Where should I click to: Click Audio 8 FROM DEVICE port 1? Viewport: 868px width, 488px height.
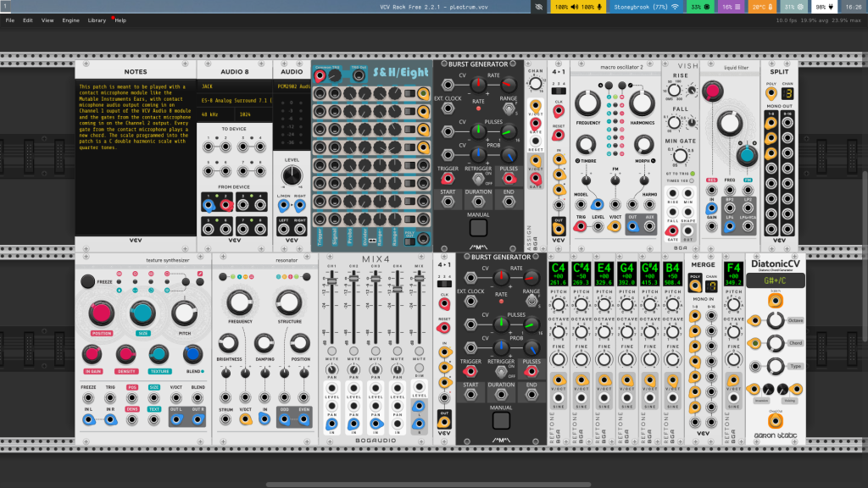(x=209, y=205)
